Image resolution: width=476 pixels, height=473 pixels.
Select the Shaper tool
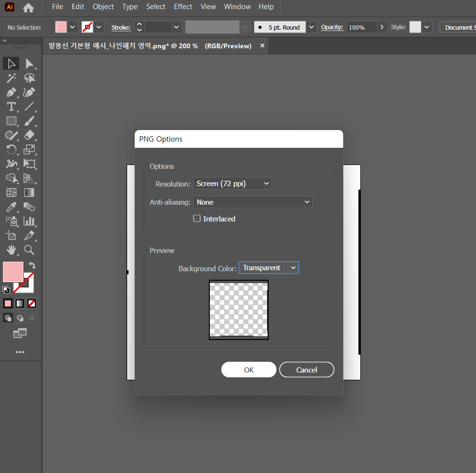11,135
